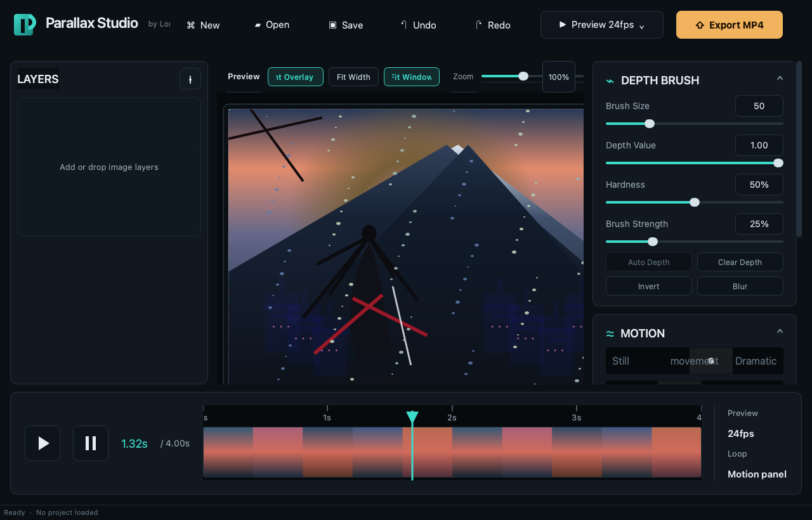Collapse the Motion panel

(x=780, y=332)
